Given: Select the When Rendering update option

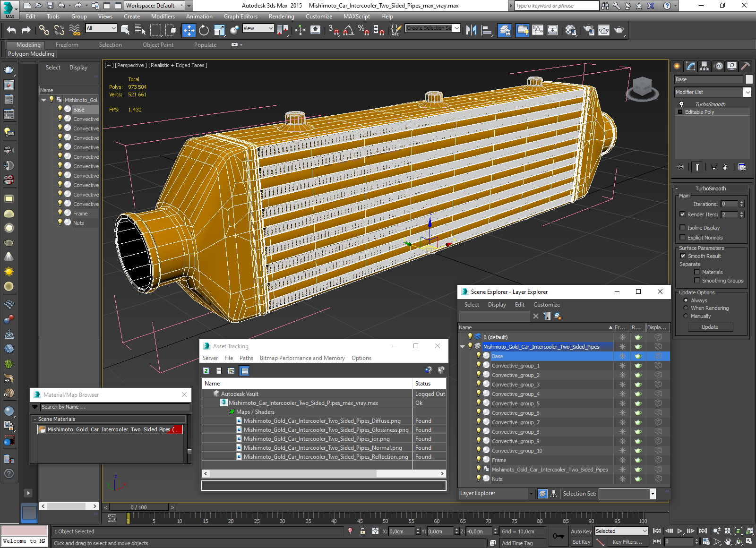Looking at the screenshot, I should tap(686, 308).
